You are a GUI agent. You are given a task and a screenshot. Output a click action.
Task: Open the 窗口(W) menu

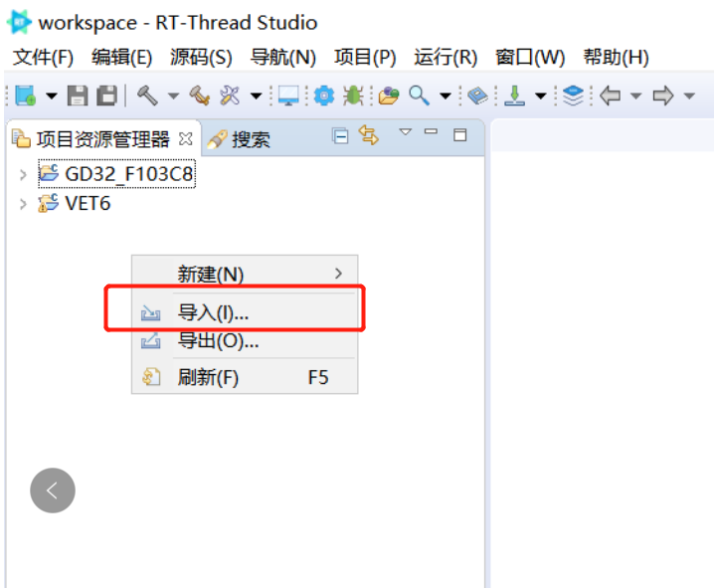point(530,58)
